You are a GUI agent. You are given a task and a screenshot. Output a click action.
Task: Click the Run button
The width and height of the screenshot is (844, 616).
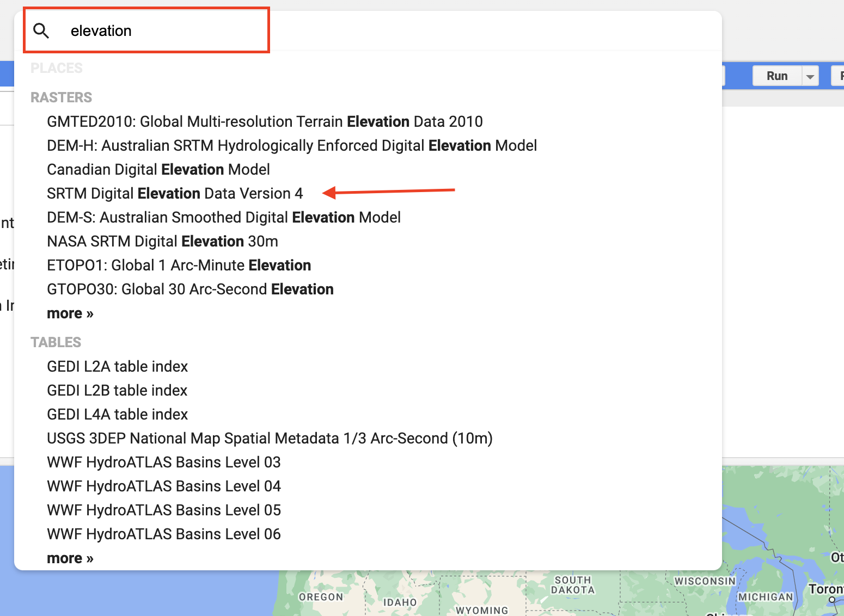click(777, 76)
